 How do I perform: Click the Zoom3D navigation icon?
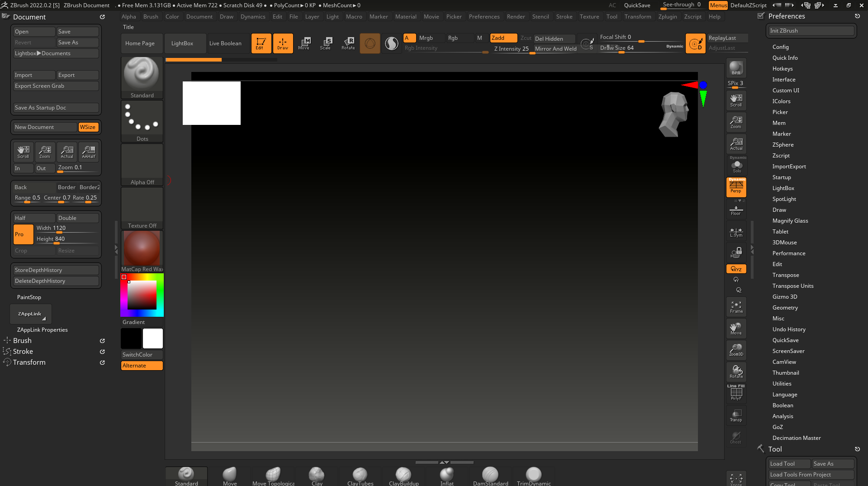pyautogui.click(x=736, y=350)
